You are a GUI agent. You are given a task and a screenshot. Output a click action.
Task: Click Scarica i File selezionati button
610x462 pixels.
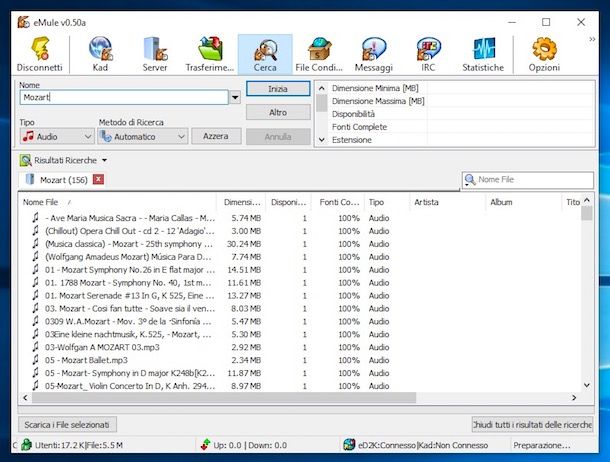[x=67, y=425]
